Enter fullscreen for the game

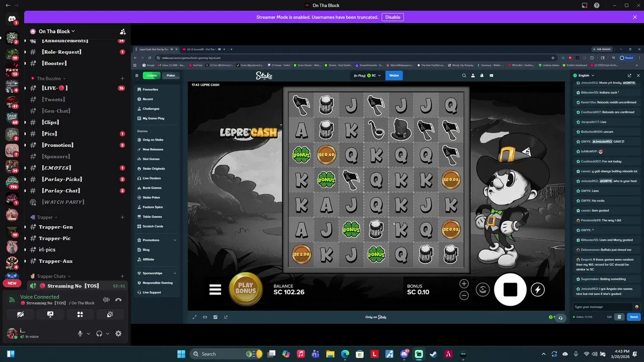(x=195, y=317)
